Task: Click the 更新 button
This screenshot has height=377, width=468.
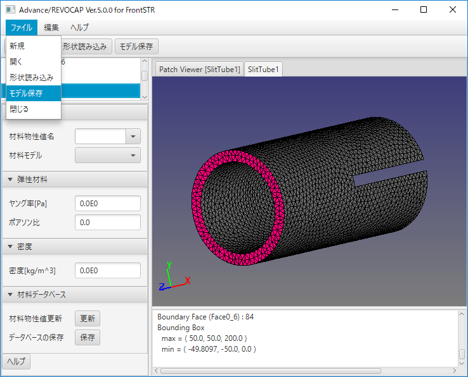Action: (87, 318)
